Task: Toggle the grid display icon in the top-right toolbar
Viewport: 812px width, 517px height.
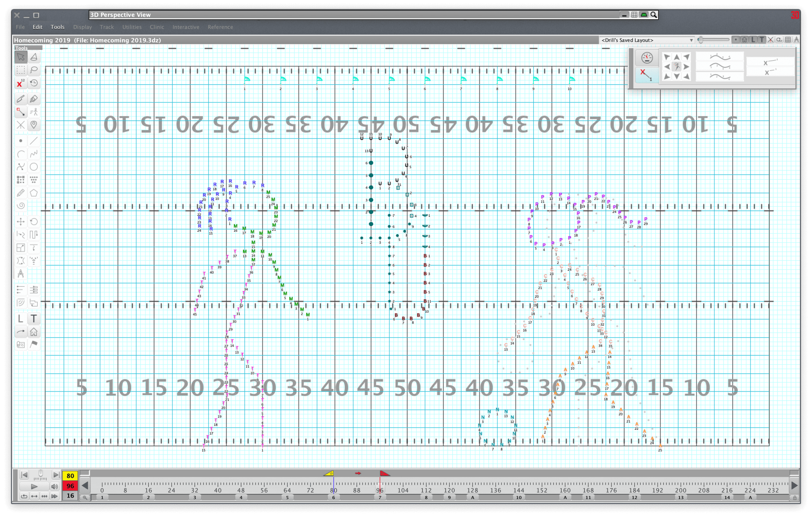Action: [x=788, y=40]
